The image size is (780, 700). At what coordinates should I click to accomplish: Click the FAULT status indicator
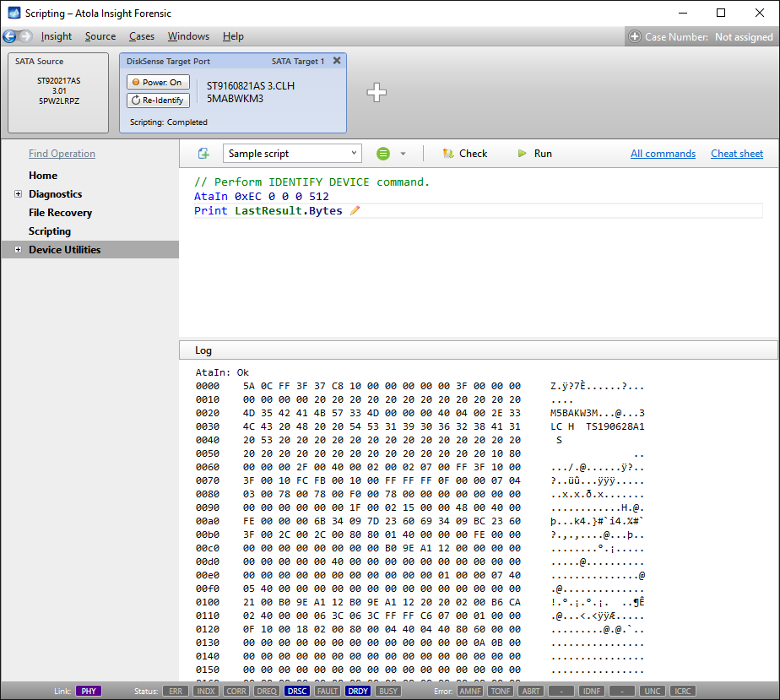click(x=328, y=691)
